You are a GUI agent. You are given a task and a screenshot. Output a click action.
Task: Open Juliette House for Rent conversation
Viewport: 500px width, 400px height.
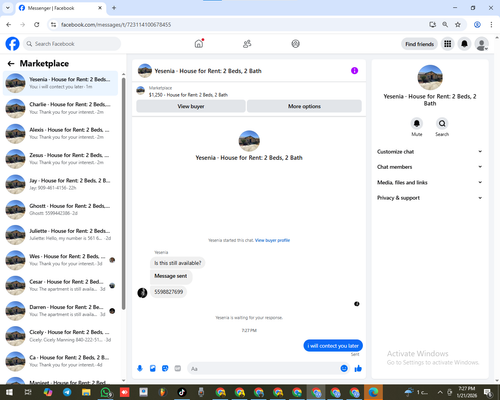point(60,234)
